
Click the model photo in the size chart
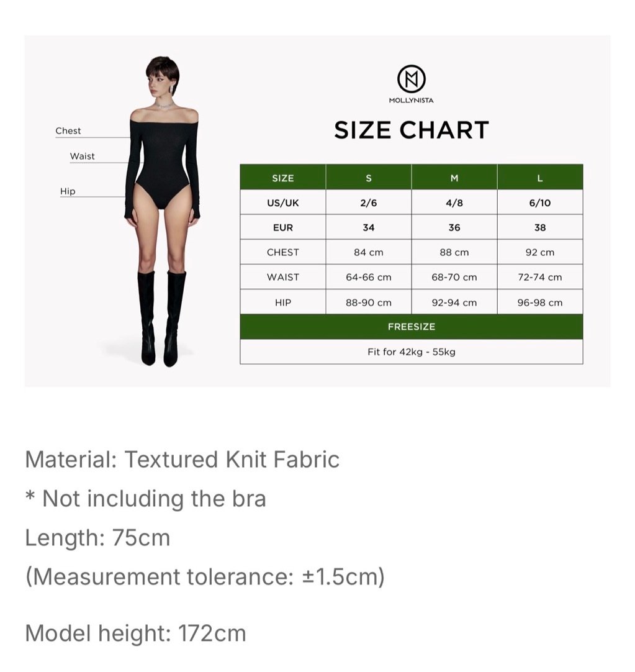coord(163,211)
